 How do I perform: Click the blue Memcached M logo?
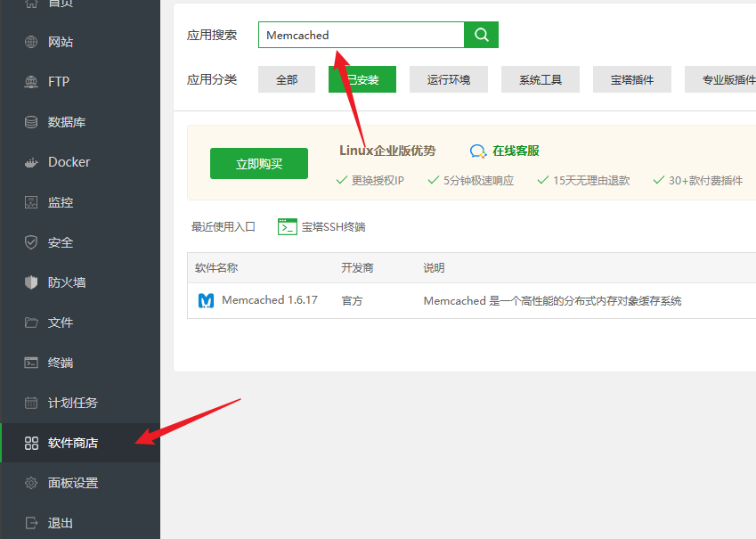[206, 300]
